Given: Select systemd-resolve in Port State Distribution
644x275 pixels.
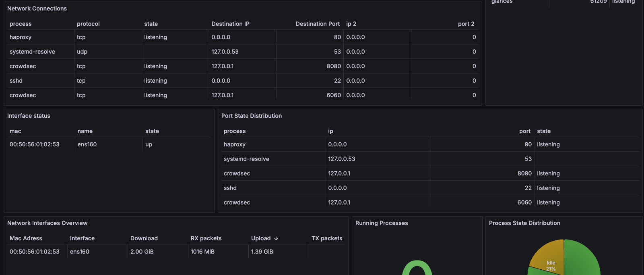Looking at the screenshot, I should pos(246,159).
